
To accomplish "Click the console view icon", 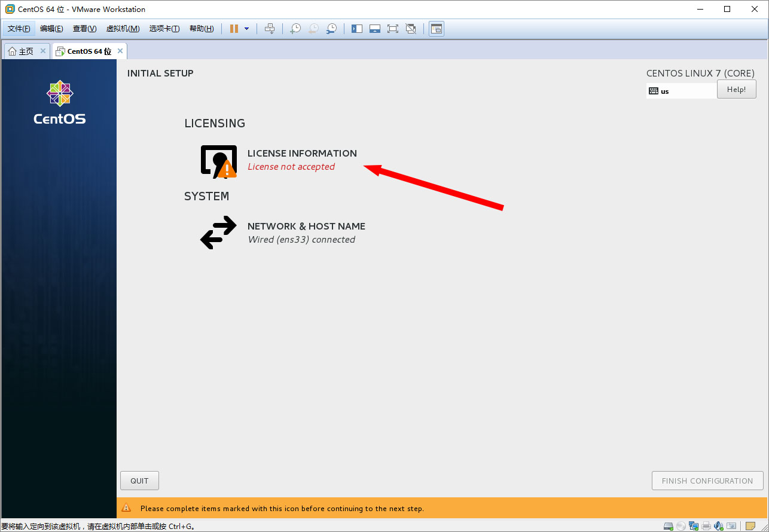I will click(437, 29).
